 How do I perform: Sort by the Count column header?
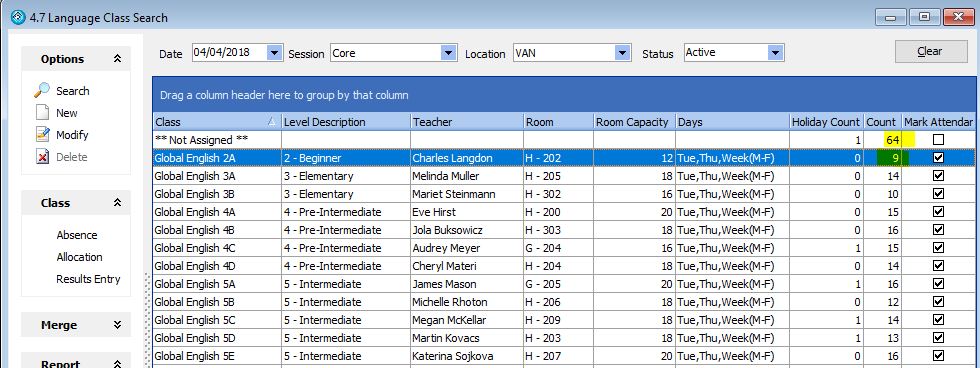point(882,122)
